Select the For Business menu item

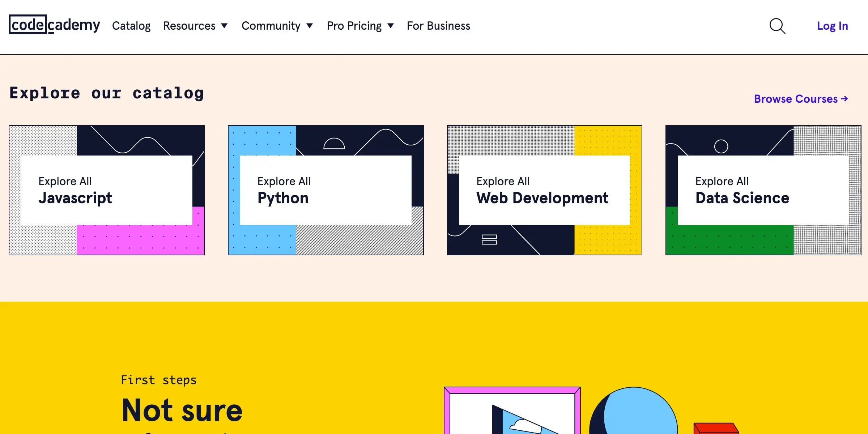(x=438, y=25)
